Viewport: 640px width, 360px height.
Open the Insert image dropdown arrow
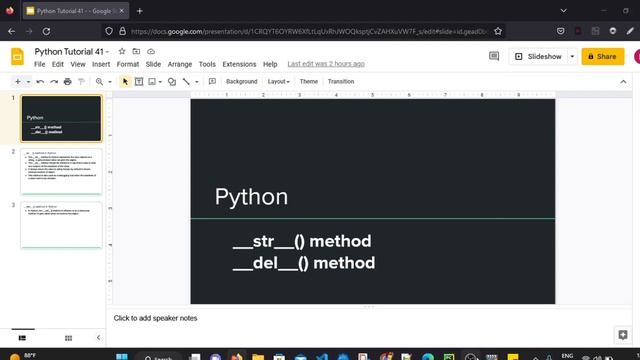click(160, 82)
